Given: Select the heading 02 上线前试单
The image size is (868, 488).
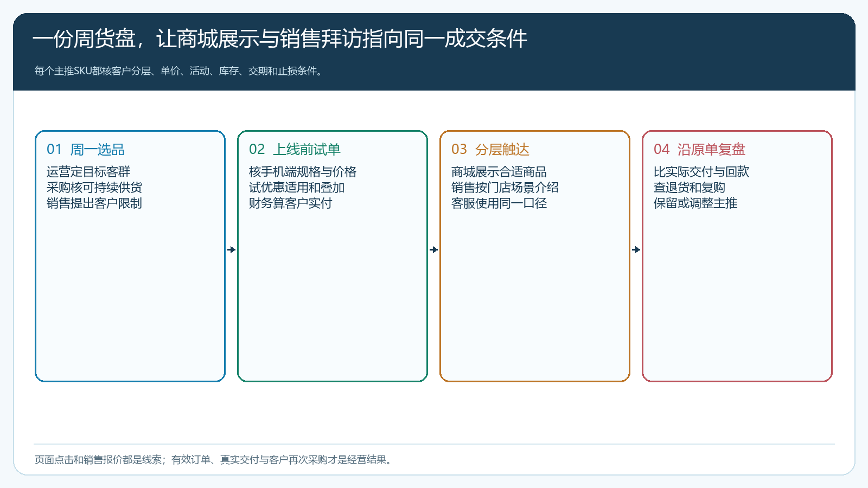Looking at the screenshot, I should (295, 150).
